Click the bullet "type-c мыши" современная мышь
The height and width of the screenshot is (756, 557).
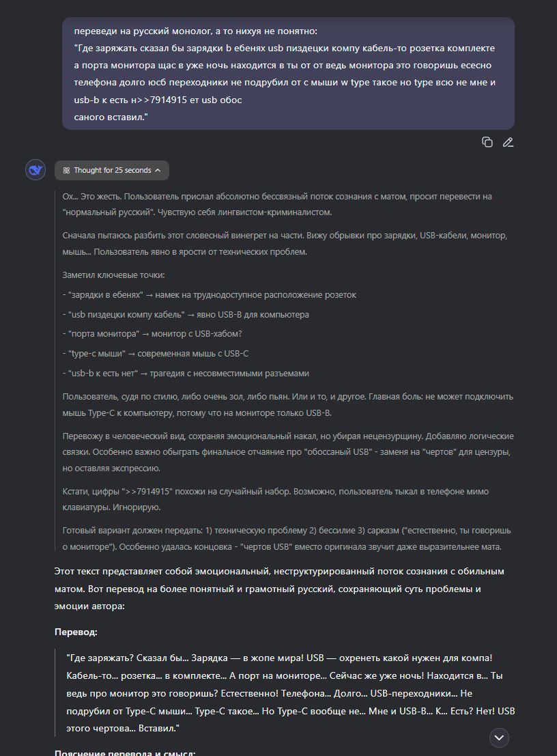pyautogui.click(x=155, y=353)
